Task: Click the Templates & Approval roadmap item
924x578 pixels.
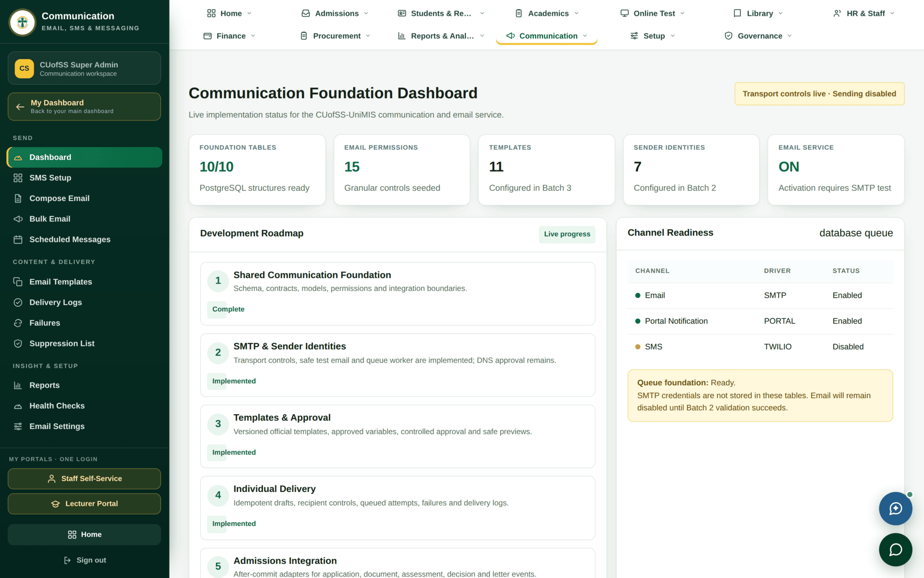Action: coord(398,436)
